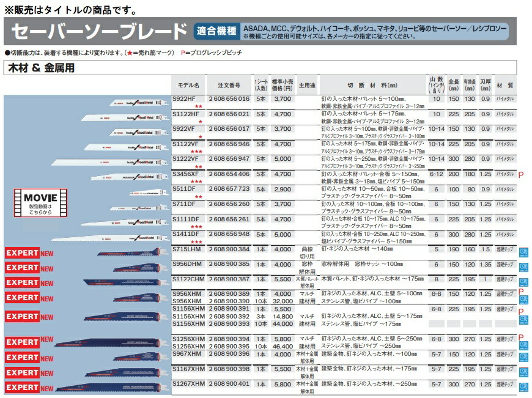Click the 全長(mm) column header
The image size is (532, 398).
453,85
